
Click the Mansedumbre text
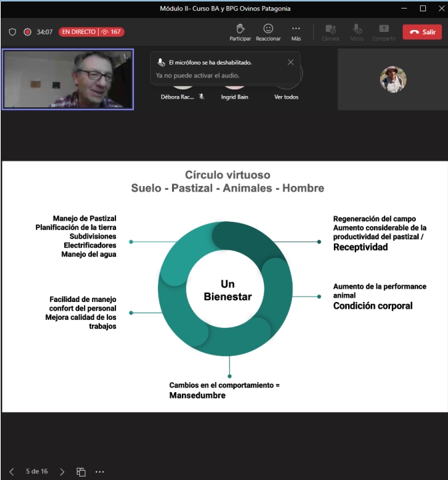click(197, 395)
